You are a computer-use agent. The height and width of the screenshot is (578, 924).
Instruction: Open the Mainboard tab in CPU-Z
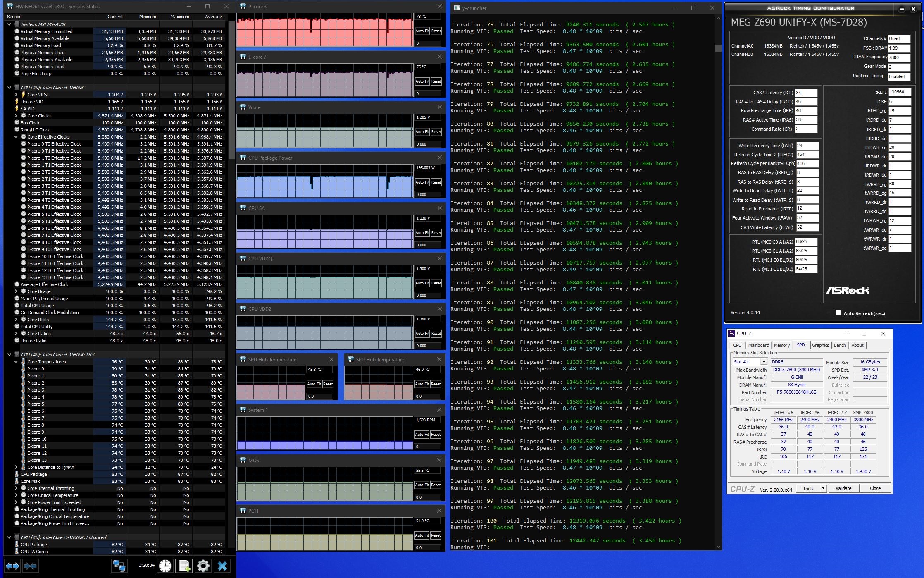(758, 345)
